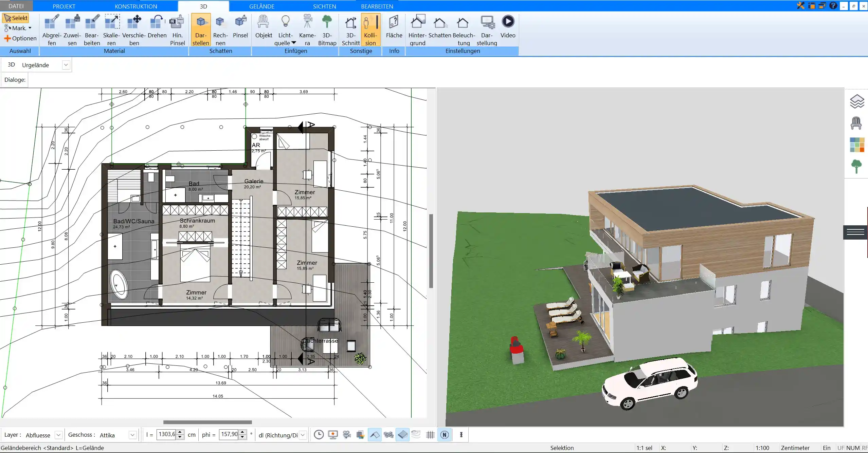Switch to the PROJEKT tab
The image size is (868, 453).
(x=64, y=6)
